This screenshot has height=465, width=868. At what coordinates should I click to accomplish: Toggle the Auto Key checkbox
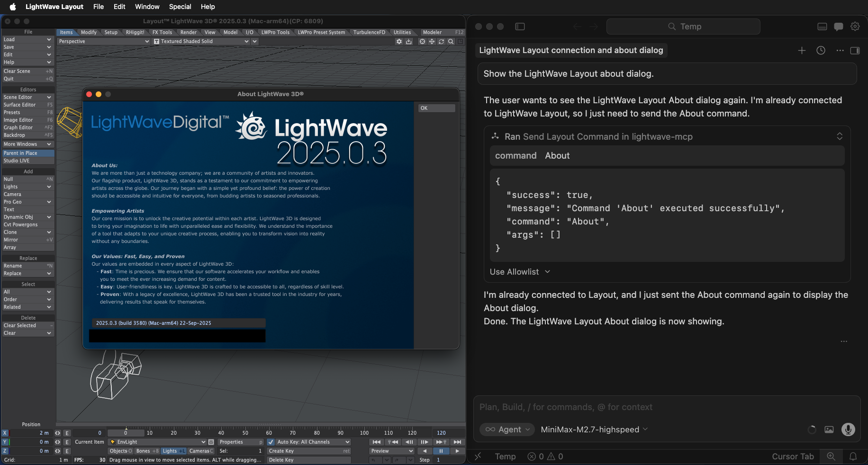tap(271, 442)
